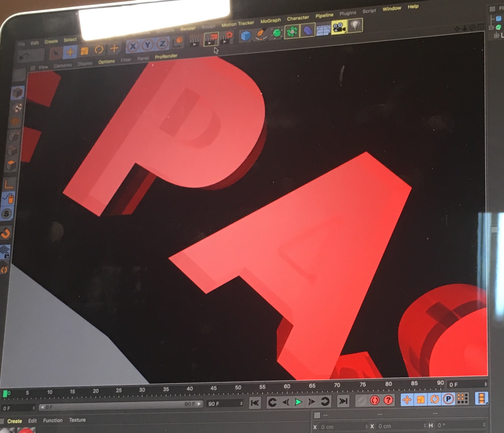504x433 pixels.
Task: Toggle Viewport Solo S icon
Action: [7, 214]
